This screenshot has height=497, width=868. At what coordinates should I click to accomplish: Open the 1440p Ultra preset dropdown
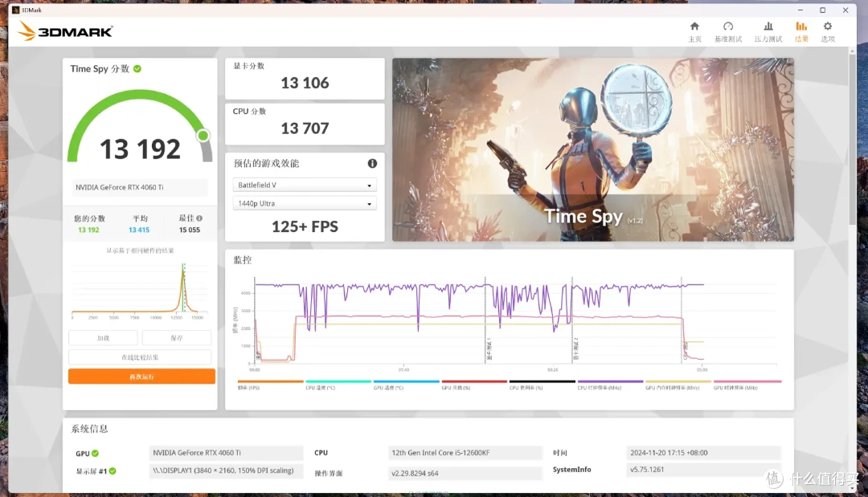point(305,203)
